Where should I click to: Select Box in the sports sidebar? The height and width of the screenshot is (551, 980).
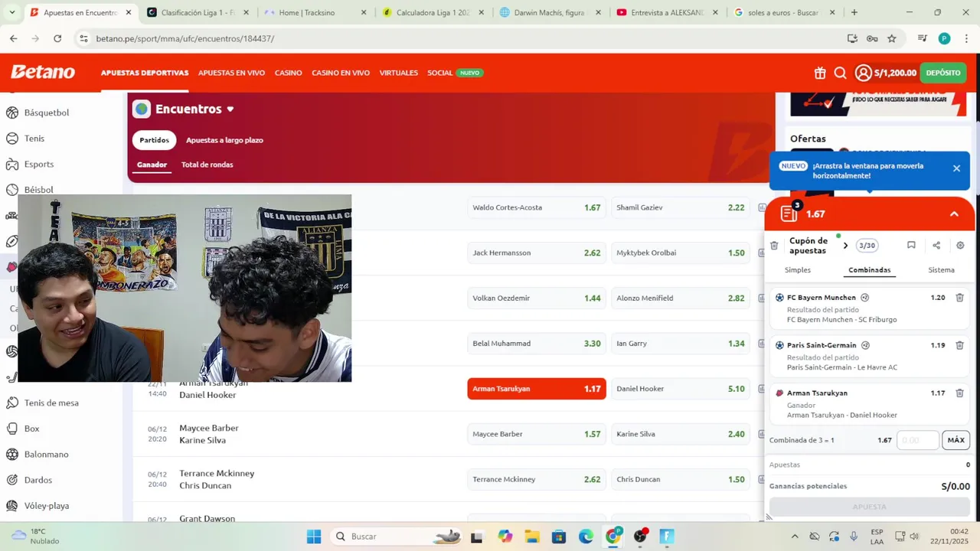tap(31, 429)
